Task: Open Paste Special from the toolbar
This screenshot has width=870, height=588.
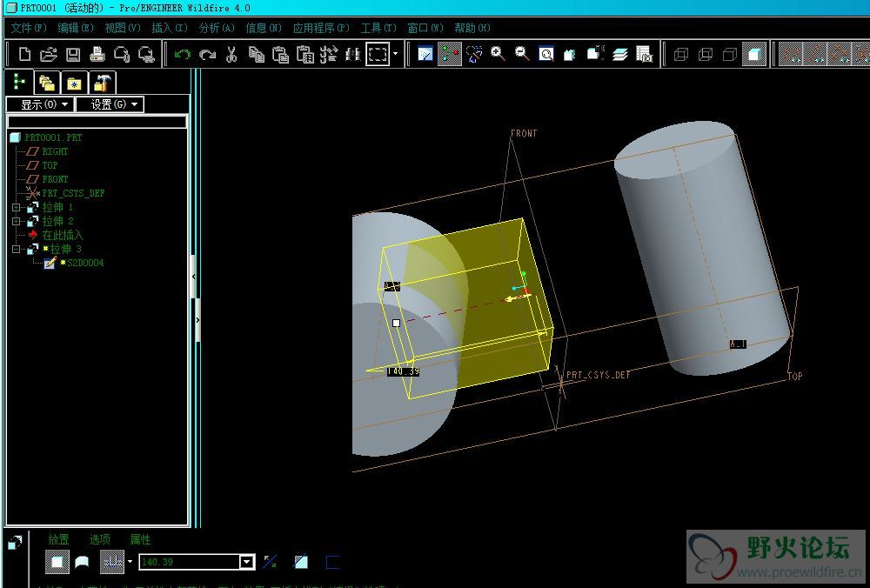Action: [x=304, y=54]
